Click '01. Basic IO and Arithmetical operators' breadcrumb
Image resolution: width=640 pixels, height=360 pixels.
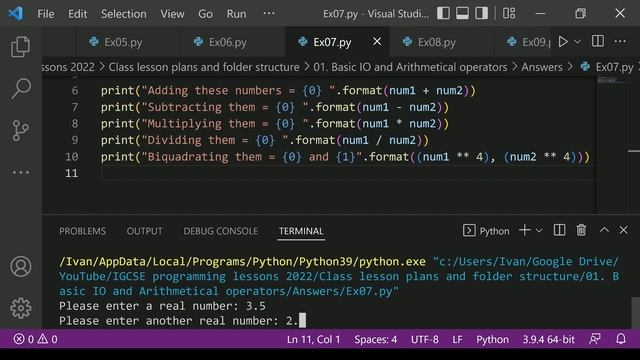coord(410,67)
